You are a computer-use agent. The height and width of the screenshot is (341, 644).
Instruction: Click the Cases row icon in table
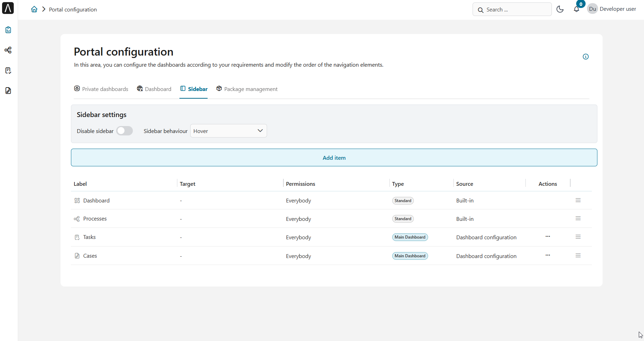click(77, 256)
